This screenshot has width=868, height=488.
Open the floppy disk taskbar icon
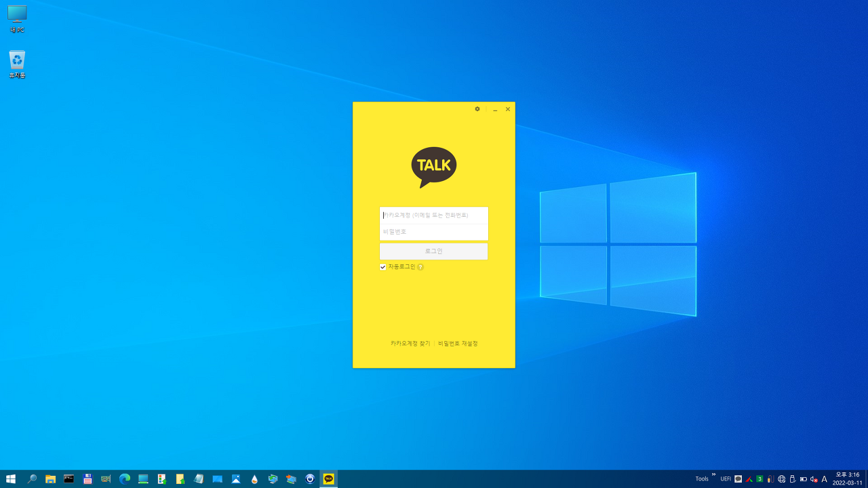tap(87, 479)
